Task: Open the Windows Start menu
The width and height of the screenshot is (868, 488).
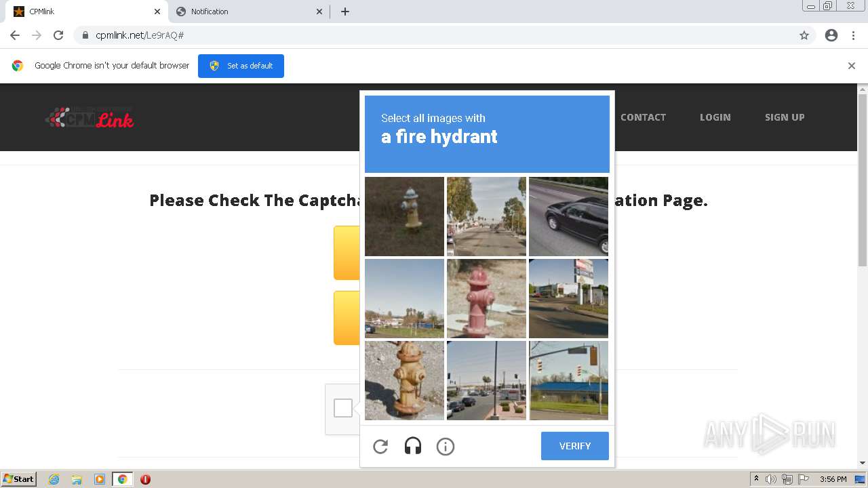Action: pos(19,479)
